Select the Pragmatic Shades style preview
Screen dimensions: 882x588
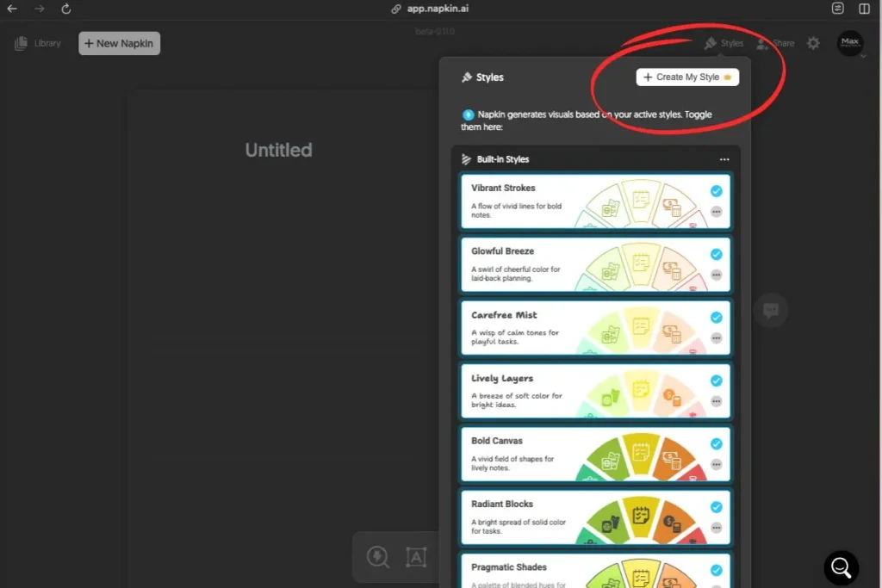tap(640, 573)
